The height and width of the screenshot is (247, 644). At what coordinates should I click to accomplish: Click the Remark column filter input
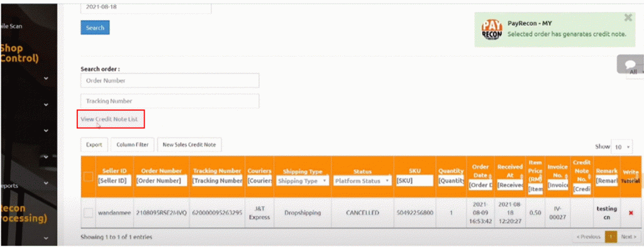point(607,180)
